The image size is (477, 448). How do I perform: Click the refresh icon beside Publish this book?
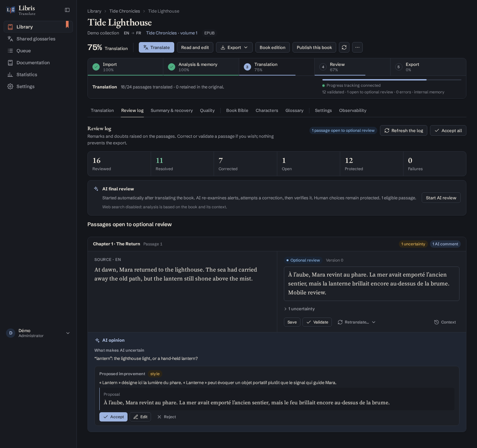pos(344,47)
